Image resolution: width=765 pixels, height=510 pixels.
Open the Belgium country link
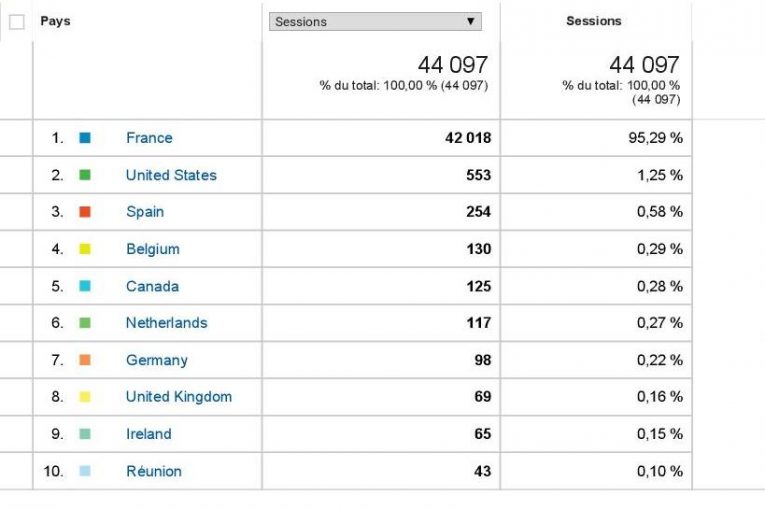tap(153, 249)
